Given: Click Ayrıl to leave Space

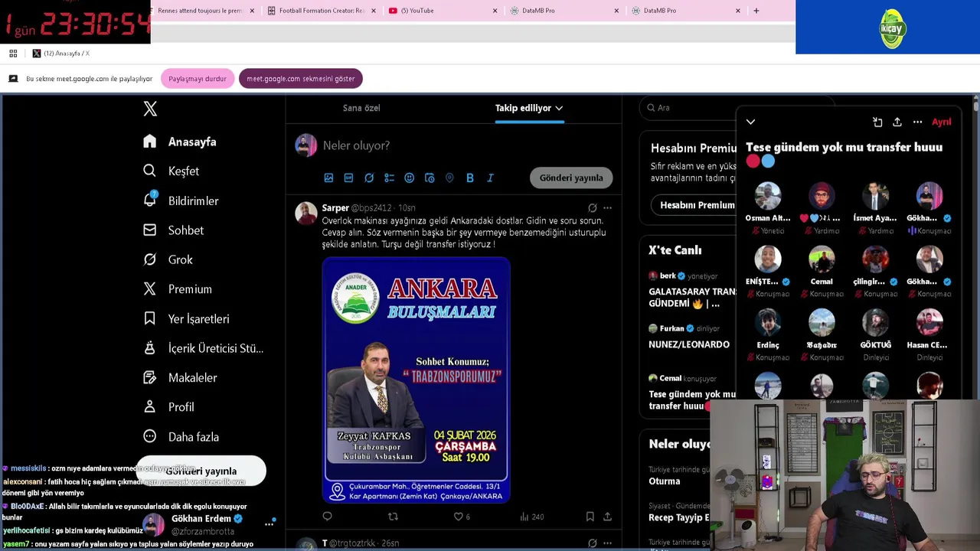Looking at the screenshot, I should pos(941,122).
